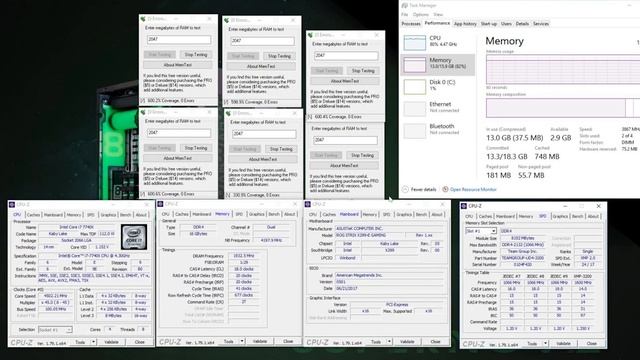The height and width of the screenshot is (360, 640).
Task: Open Tools dropdown arrow in Mainboard-tab CPU-Z window
Action: click(x=389, y=342)
